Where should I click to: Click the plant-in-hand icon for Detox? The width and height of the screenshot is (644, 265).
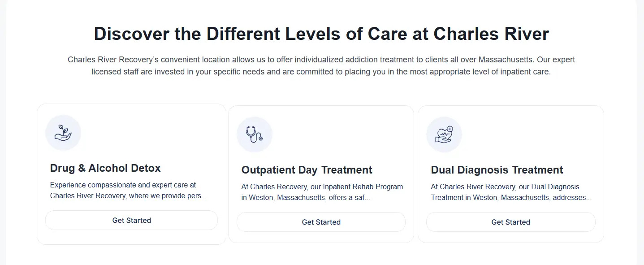tap(63, 133)
